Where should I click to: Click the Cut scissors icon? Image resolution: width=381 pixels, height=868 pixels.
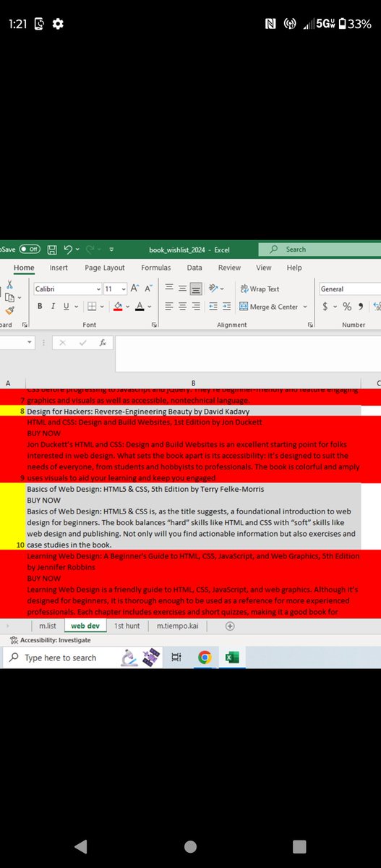(9, 285)
